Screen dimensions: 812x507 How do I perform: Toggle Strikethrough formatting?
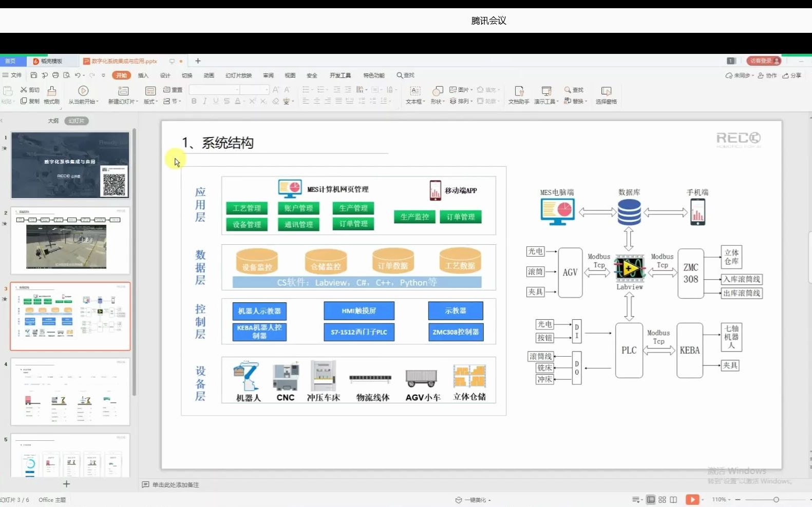[226, 101]
